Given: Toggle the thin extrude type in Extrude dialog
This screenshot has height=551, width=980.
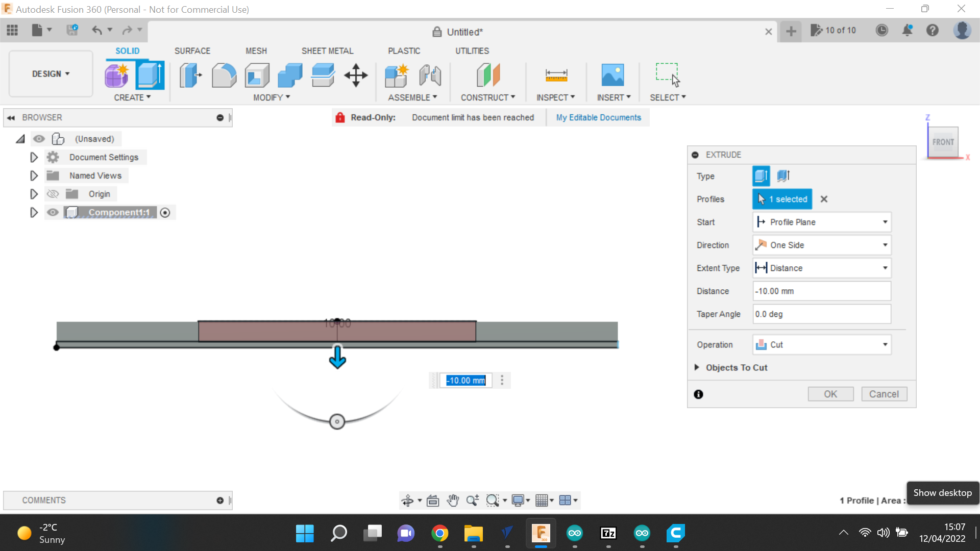Looking at the screenshot, I should click(x=783, y=176).
